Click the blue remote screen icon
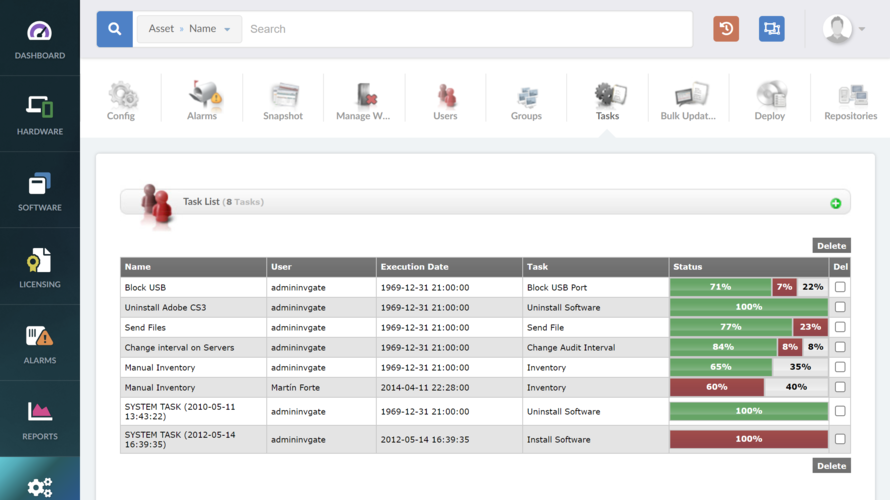Image resolution: width=890 pixels, height=500 pixels. coord(771,29)
